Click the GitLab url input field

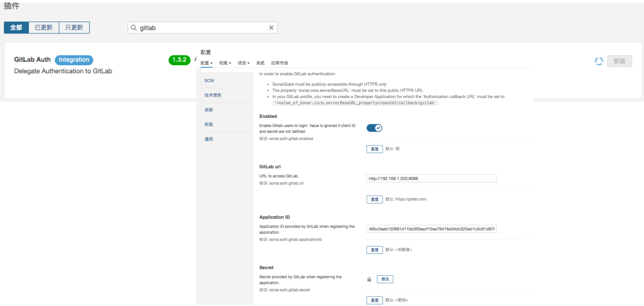coord(431,178)
